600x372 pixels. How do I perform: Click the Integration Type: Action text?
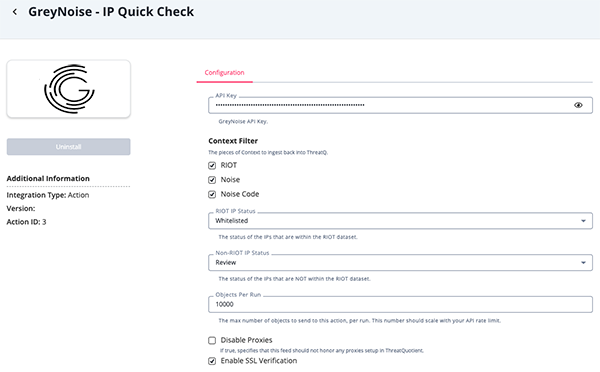click(x=48, y=195)
